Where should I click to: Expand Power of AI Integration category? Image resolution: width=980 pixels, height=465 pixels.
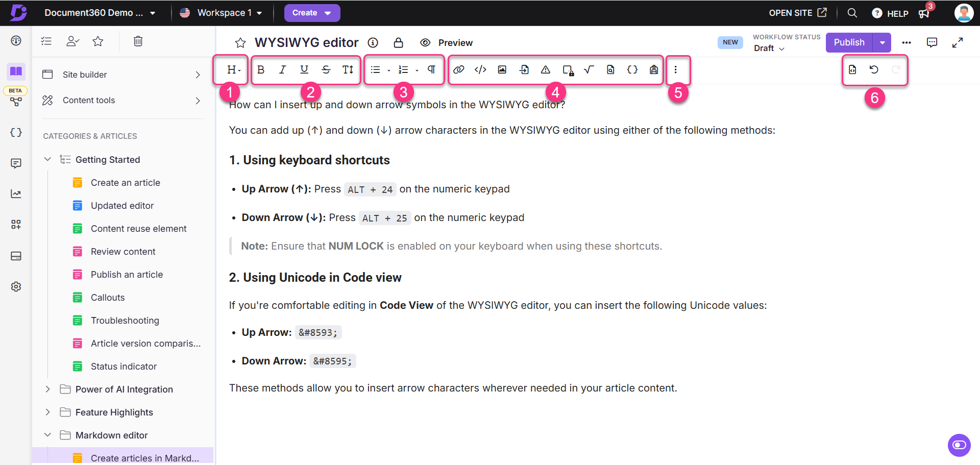47,389
